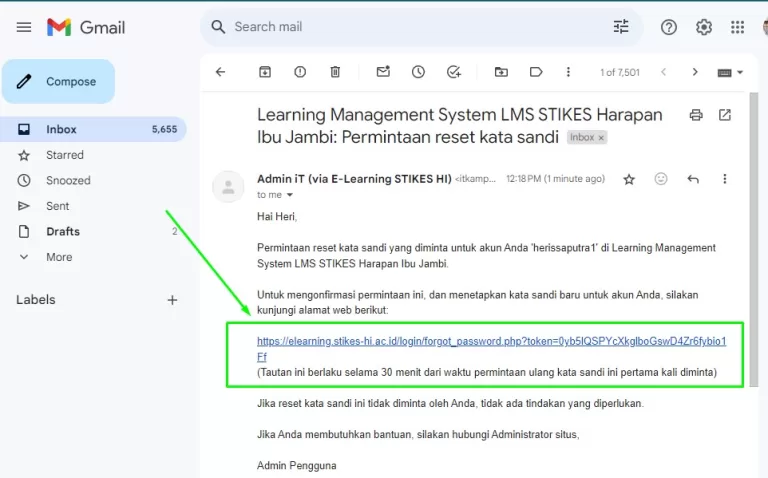The image size is (768, 478).
Task: Open the password reset link
Action: click(x=491, y=349)
